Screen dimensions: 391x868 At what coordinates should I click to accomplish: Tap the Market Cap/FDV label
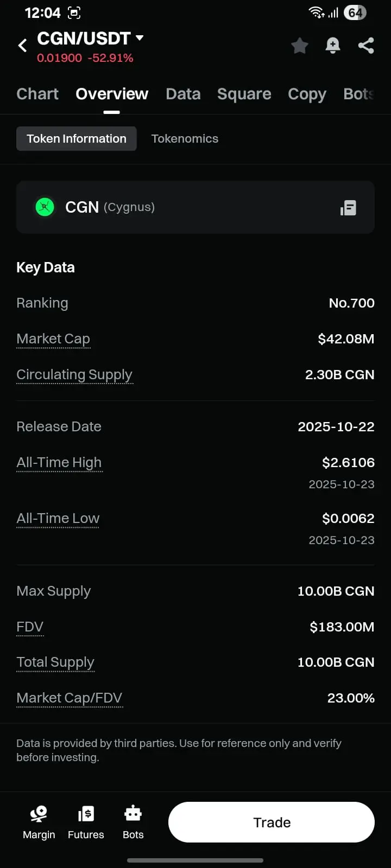tap(70, 698)
